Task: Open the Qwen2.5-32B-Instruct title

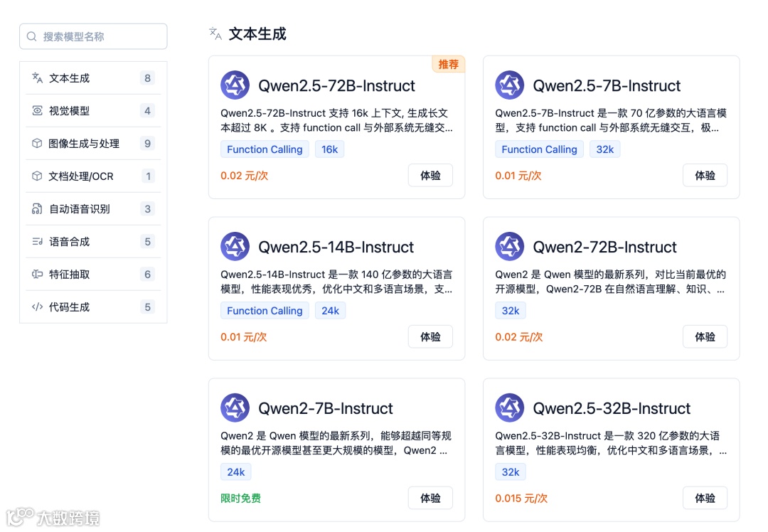Action: 612,408
